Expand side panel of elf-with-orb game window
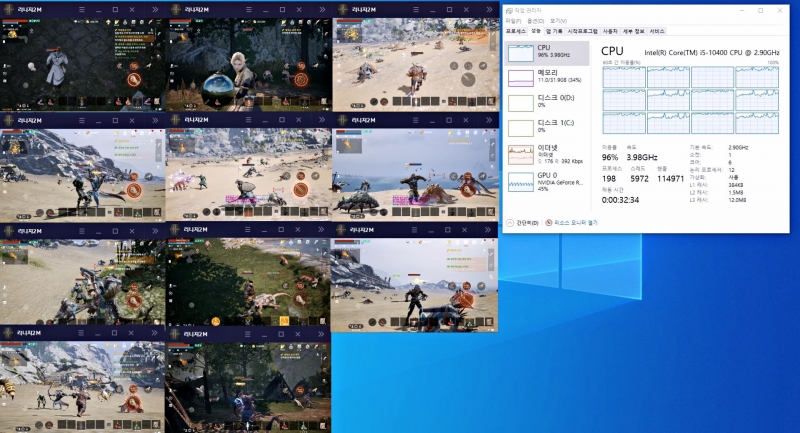Viewport: 800px width, 433px height. pos(322,10)
